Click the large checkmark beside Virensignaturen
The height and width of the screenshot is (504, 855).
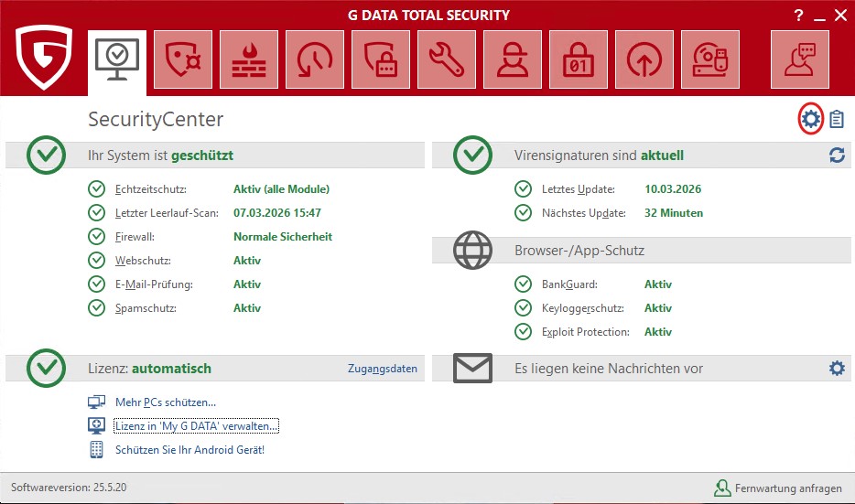(472, 155)
